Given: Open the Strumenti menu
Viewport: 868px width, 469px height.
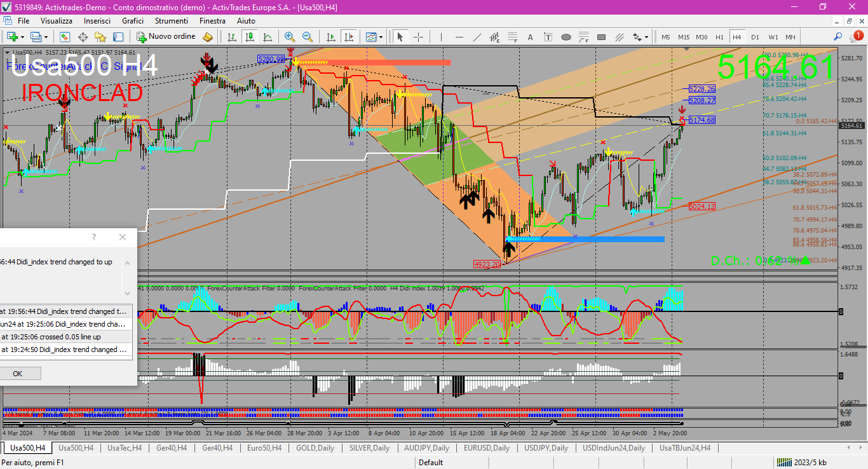Looking at the screenshot, I should (x=171, y=21).
